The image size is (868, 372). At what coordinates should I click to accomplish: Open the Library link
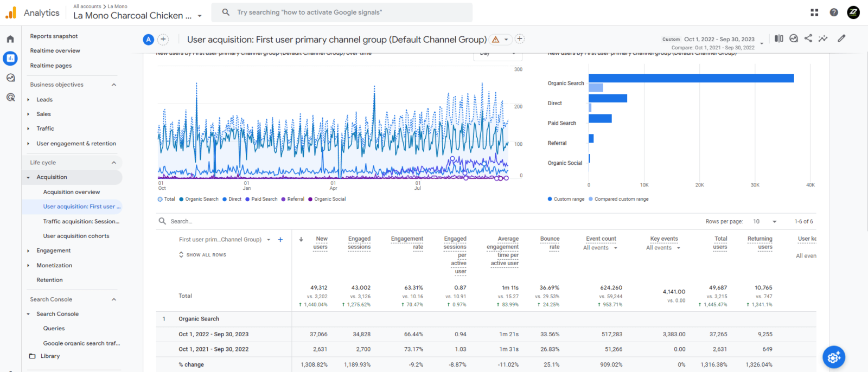[50, 356]
